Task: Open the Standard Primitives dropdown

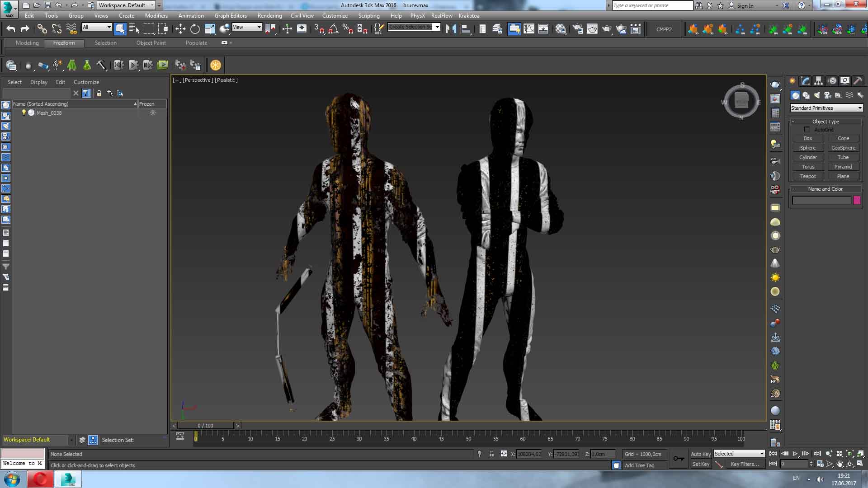Action: (826, 108)
